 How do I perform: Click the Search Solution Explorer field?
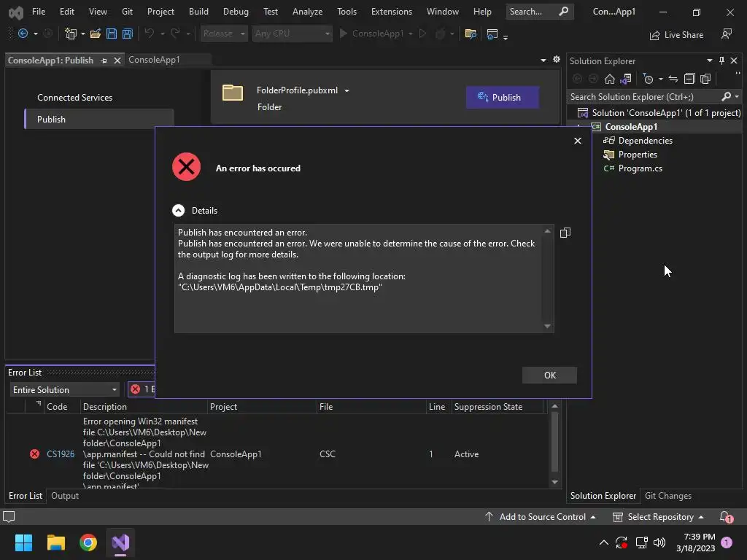click(644, 97)
